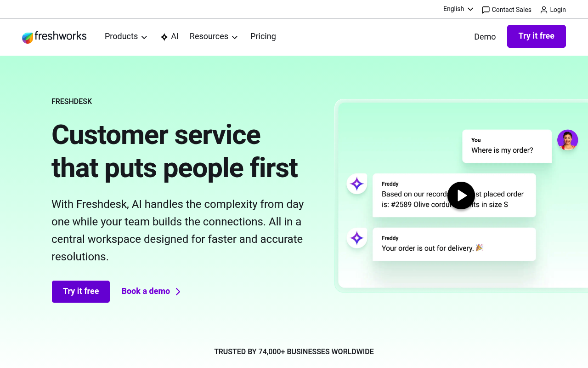This screenshot has width=588, height=368.
Task: Click the customer's profile photo thumbnail
Action: (x=567, y=140)
